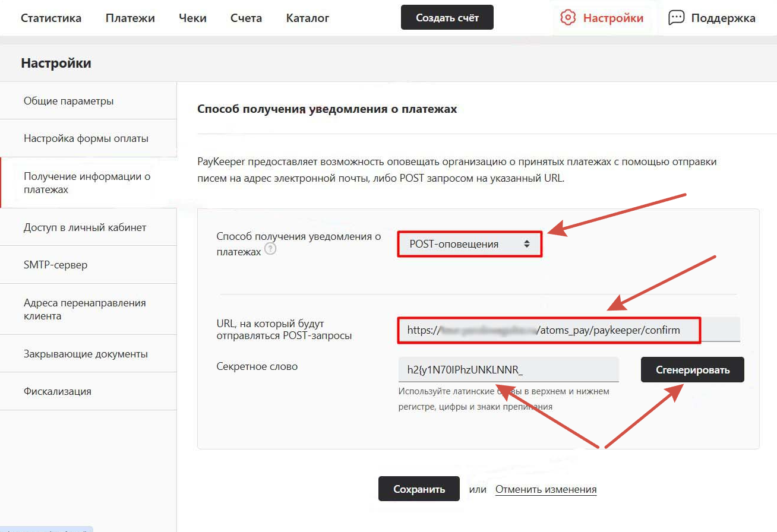
Task: Open Доступ в личный кабинет
Action: pyautogui.click(x=89, y=227)
